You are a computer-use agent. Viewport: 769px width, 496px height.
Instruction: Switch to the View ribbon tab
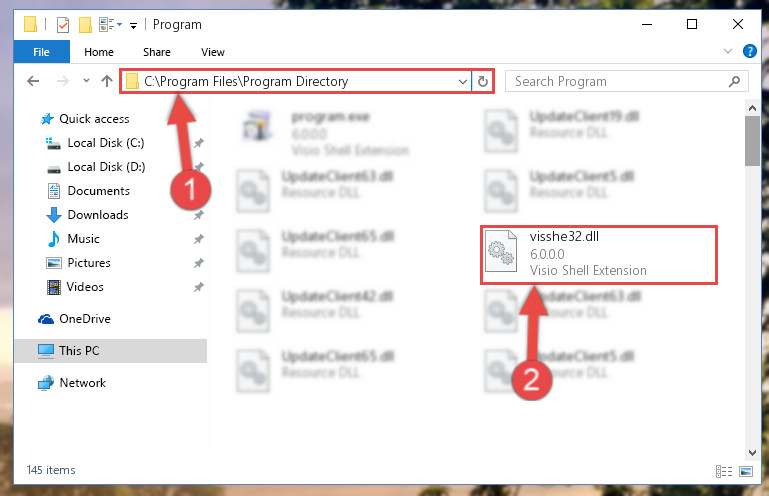213,52
